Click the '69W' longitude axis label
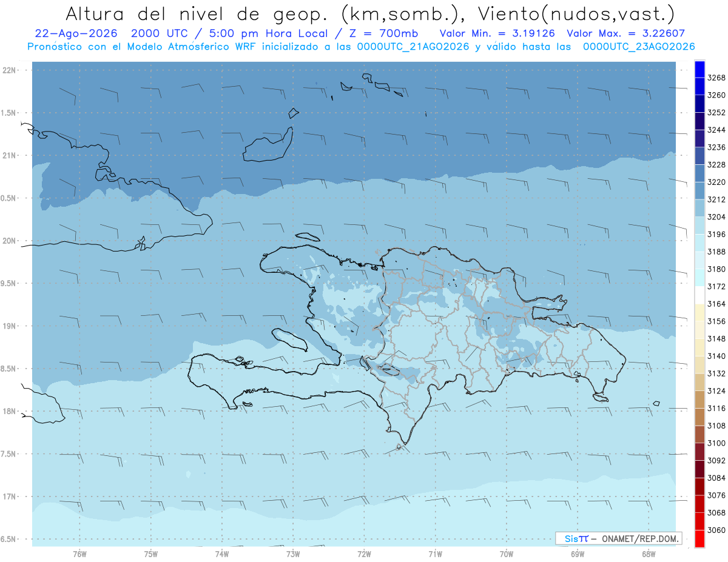The image size is (728, 562). click(578, 554)
